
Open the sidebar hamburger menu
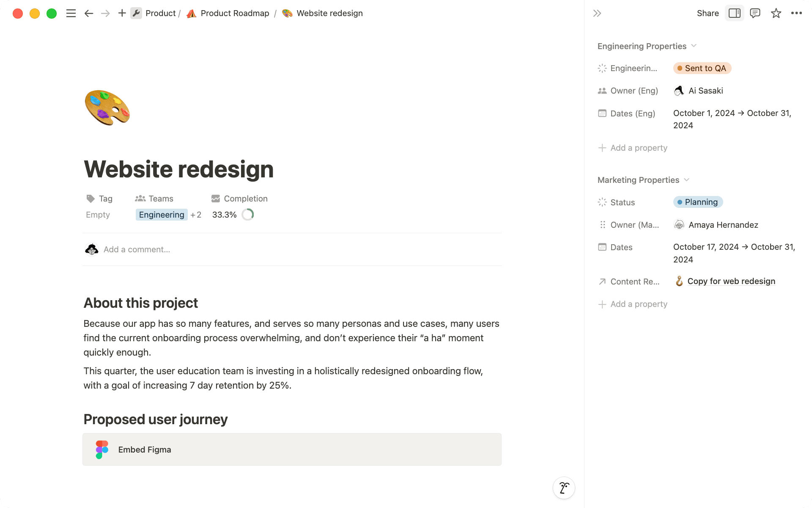(71, 14)
